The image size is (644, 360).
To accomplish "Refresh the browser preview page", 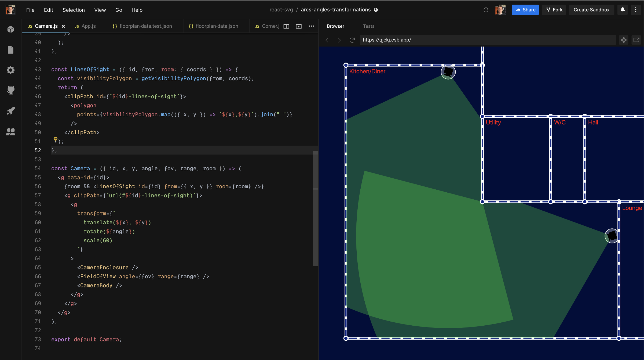I will 352,40.
